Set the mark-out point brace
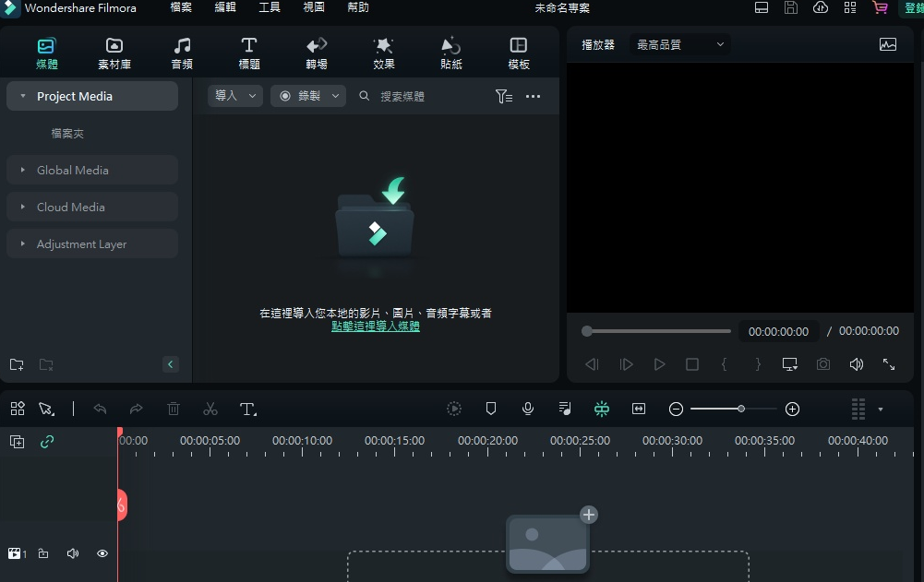Viewport: 924px width, 582px height. tap(758, 364)
